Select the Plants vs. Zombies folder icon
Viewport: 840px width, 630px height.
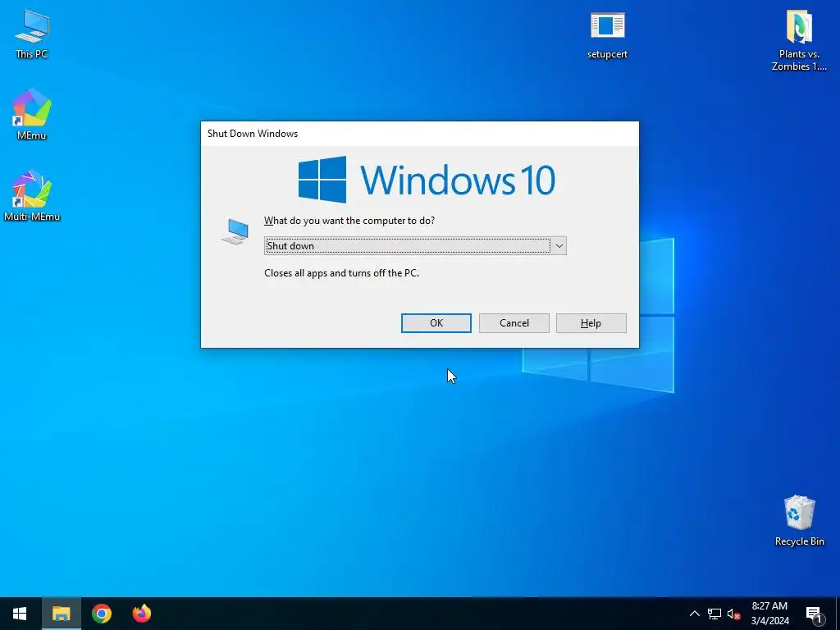point(799,40)
